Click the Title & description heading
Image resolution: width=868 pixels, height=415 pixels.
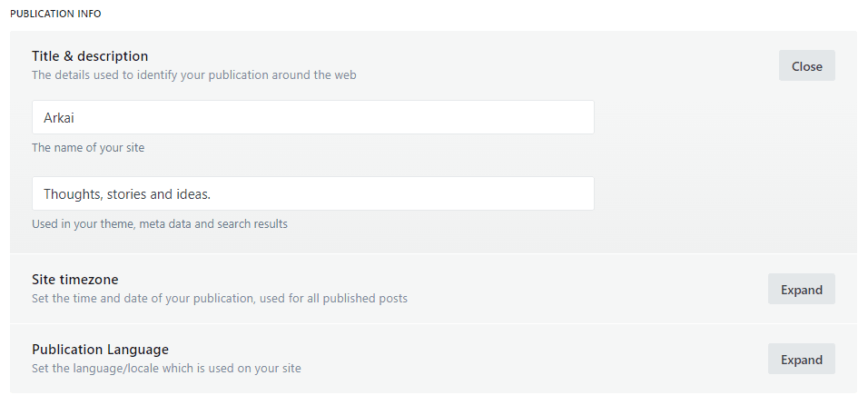coord(90,56)
